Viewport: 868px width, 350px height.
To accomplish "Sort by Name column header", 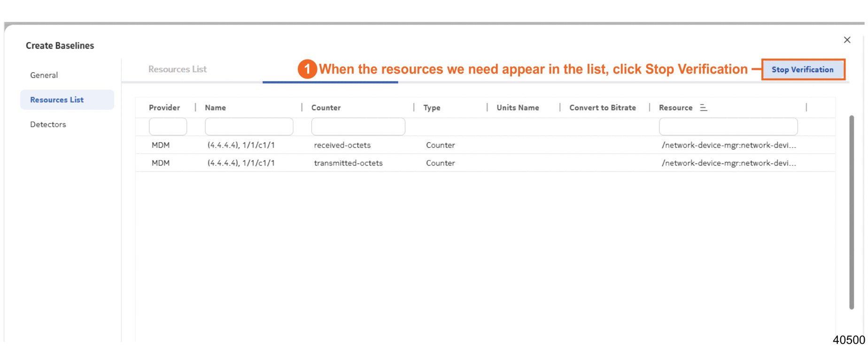I will [215, 107].
